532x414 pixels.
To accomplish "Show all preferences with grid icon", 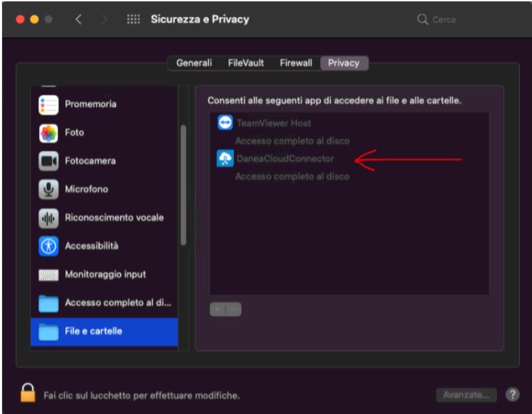I will tap(133, 19).
